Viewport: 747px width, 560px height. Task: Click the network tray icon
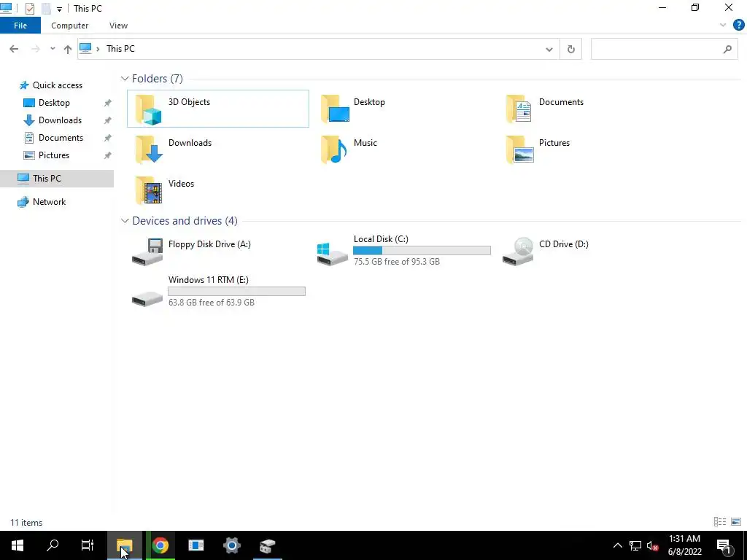tap(635, 545)
